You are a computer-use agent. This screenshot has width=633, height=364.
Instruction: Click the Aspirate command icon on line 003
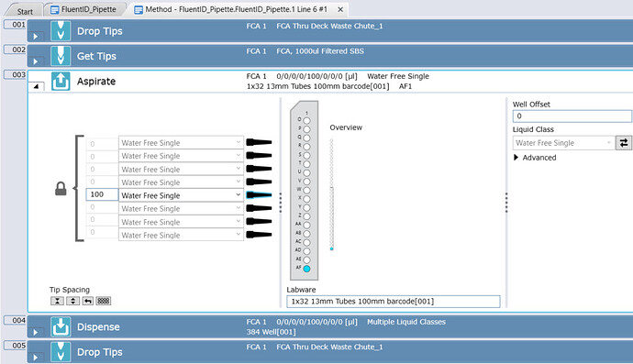tap(61, 81)
